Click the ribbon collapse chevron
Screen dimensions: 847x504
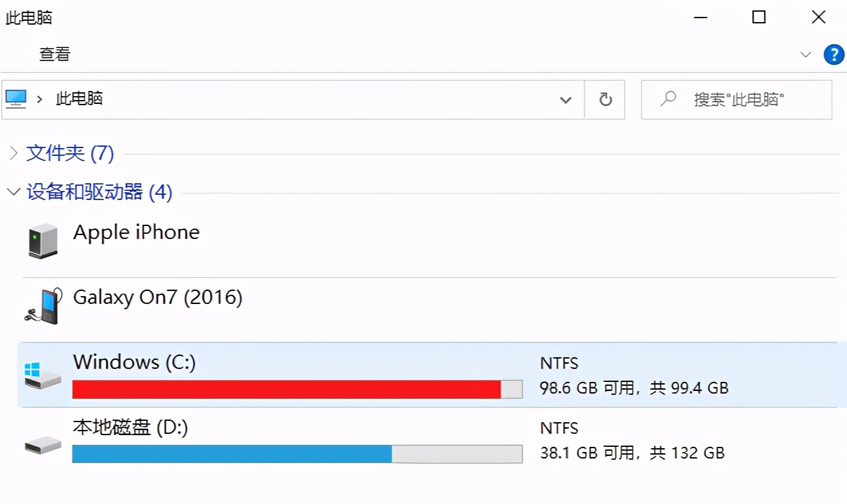click(805, 55)
